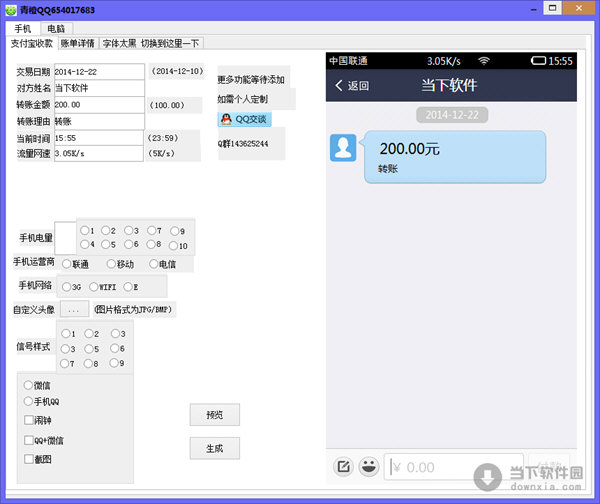Click the 当下软件 chat title
The height and width of the screenshot is (504, 600).
tap(449, 85)
